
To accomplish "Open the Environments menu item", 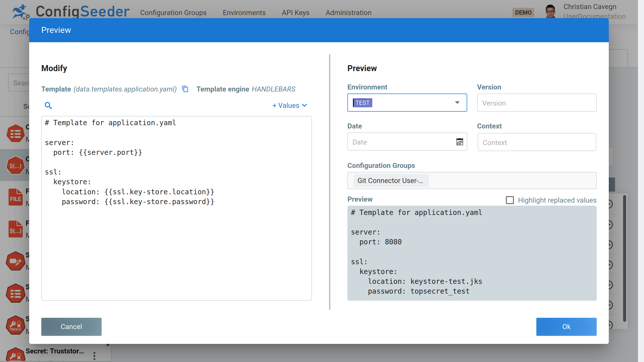I will tap(244, 13).
